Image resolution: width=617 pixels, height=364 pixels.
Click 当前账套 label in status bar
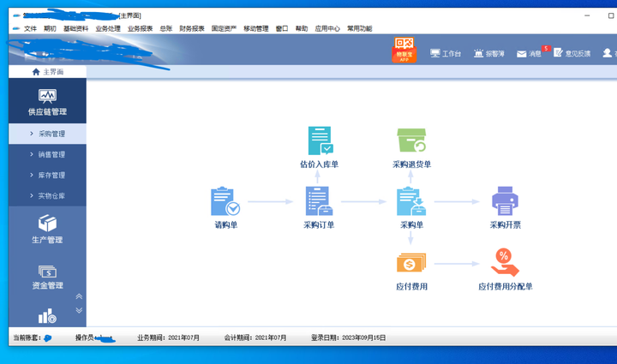(27, 337)
